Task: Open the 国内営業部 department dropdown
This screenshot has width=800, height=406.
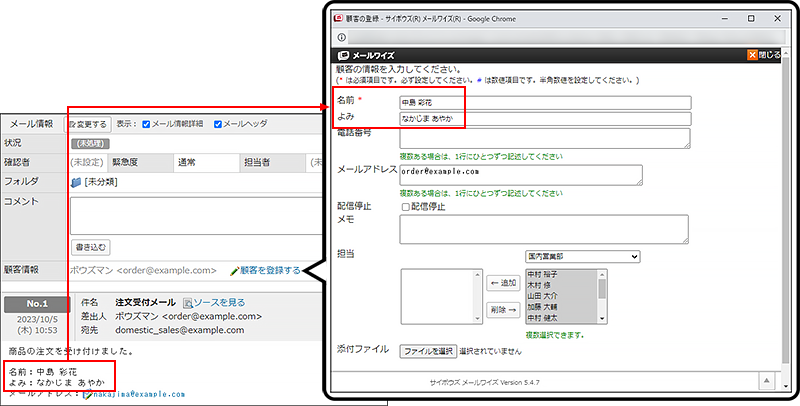Action: [582, 256]
